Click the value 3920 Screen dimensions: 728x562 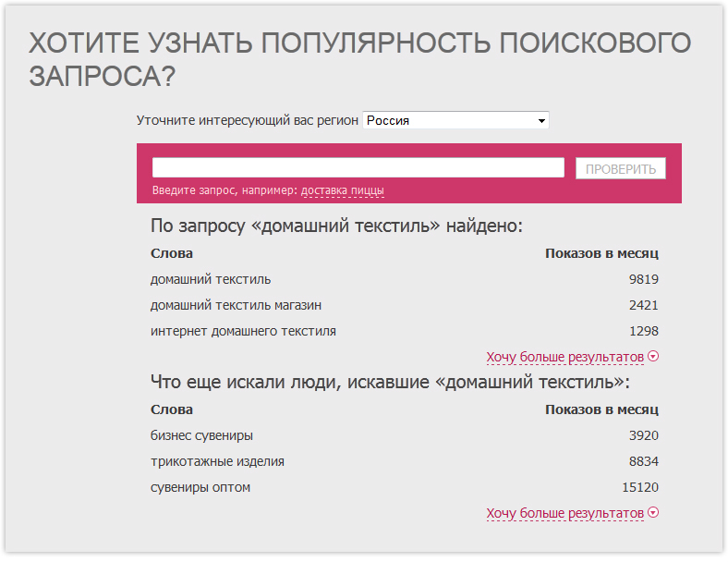(644, 435)
